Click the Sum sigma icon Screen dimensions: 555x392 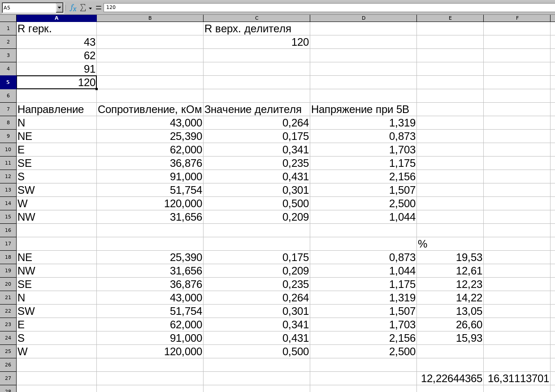pyautogui.click(x=83, y=8)
